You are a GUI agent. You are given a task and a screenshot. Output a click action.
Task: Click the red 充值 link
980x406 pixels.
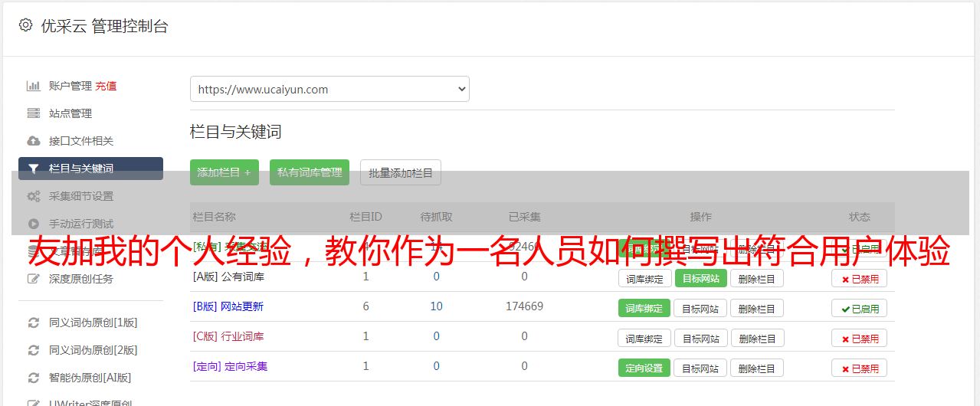(x=106, y=86)
